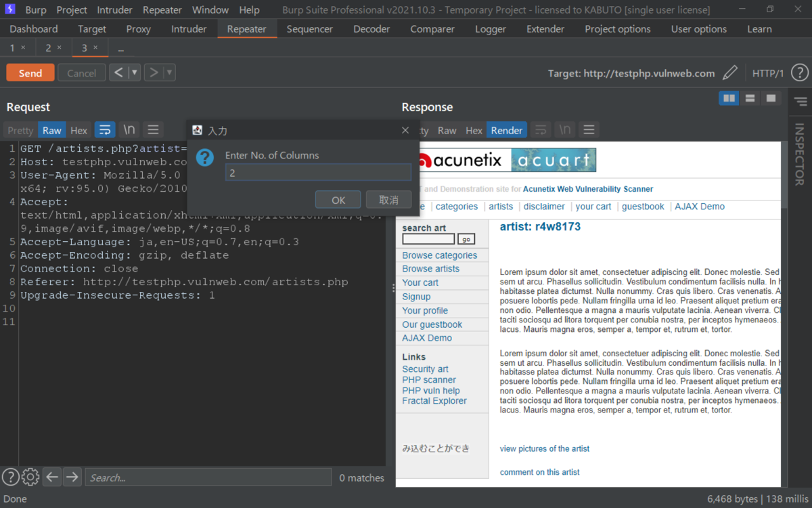The height and width of the screenshot is (508, 812).
Task: Open Repeater help question mark icon
Action: 799,73
